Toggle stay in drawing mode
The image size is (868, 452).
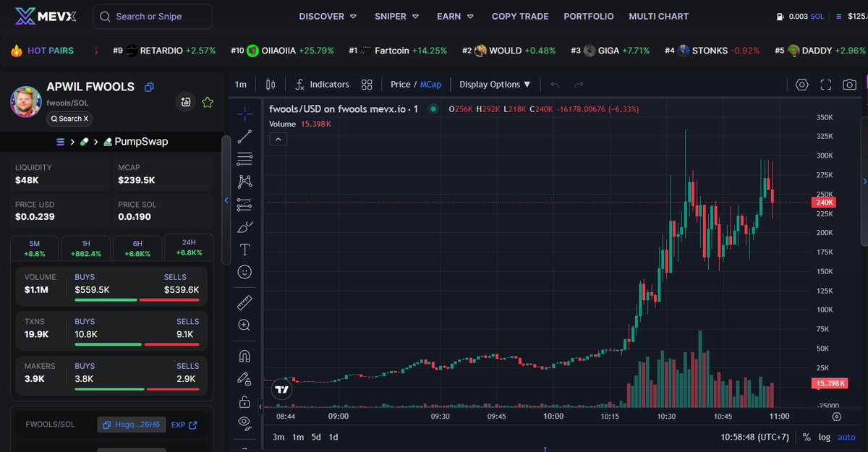click(244, 379)
